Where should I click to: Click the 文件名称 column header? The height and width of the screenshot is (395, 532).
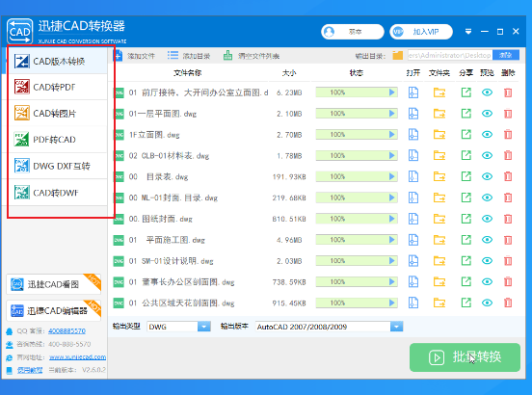click(x=188, y=73)
